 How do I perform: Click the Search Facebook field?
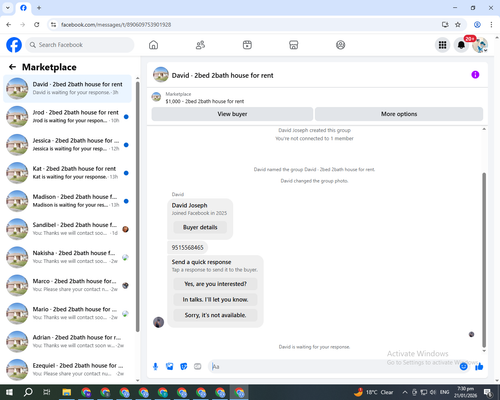80,45
